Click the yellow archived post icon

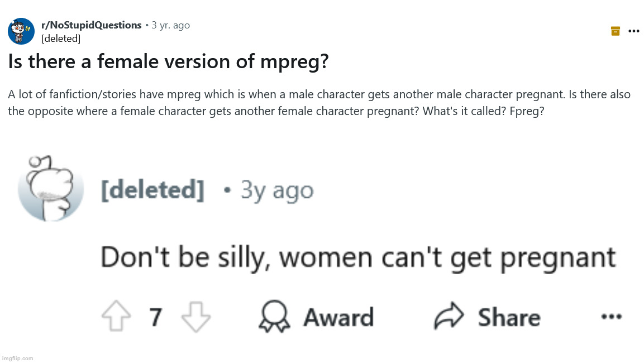point(616,31)
